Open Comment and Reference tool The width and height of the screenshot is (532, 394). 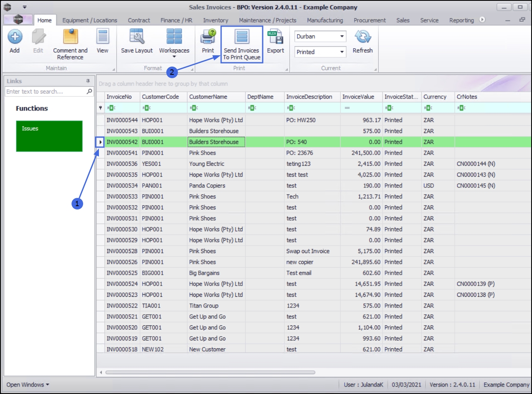pos(70,44)
